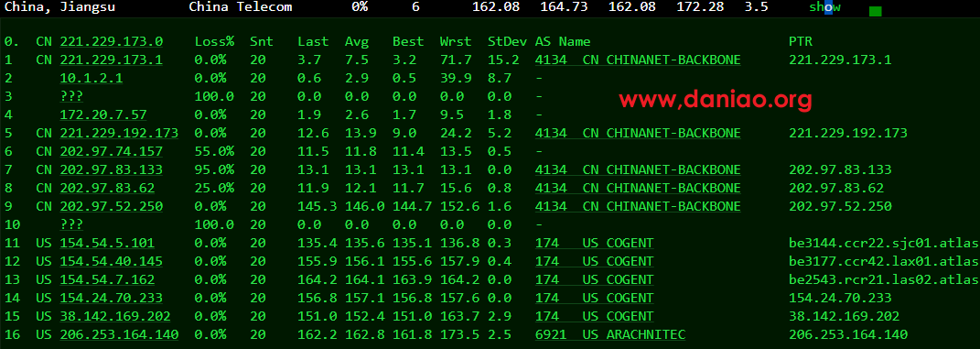Open IP link 206.253.164.140 in hop 16
The image size is (980, 349).
pyautogui.click(x=119, y=334)
